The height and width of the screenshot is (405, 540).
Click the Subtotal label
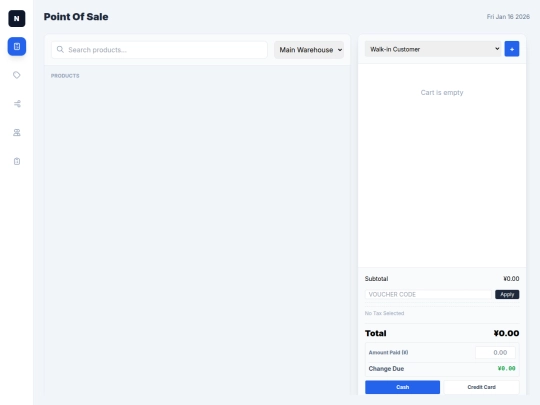(376, 279)
